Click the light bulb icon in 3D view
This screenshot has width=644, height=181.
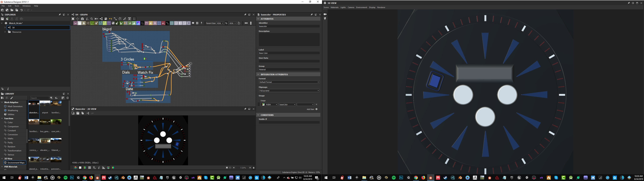[325, 18]
